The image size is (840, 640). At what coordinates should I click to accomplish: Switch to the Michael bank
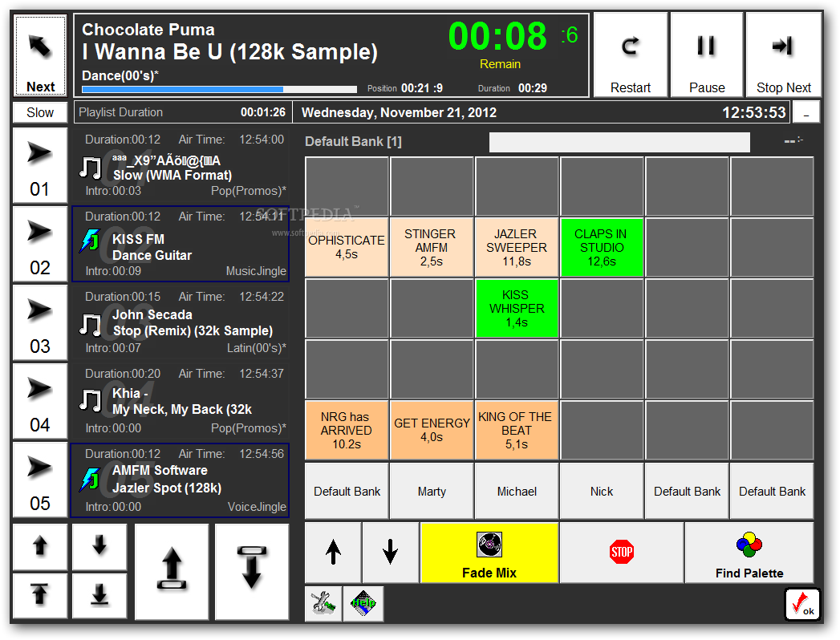click(517, 491)
